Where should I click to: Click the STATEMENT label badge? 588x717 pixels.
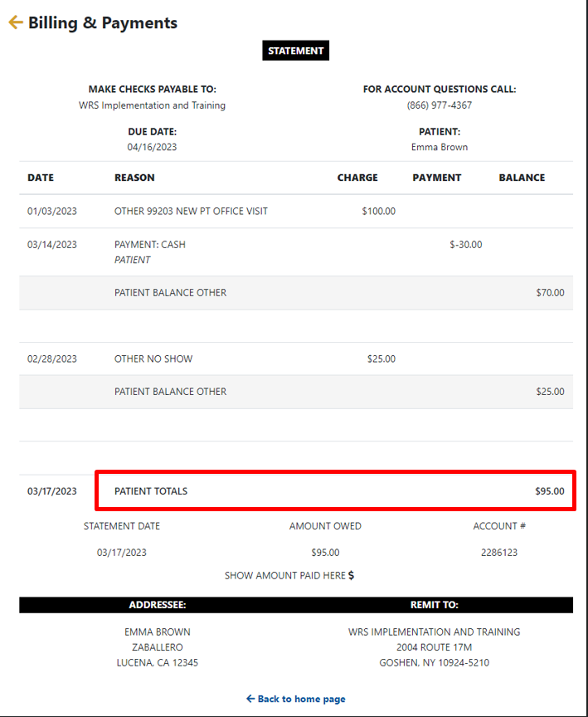click(296, 51)
